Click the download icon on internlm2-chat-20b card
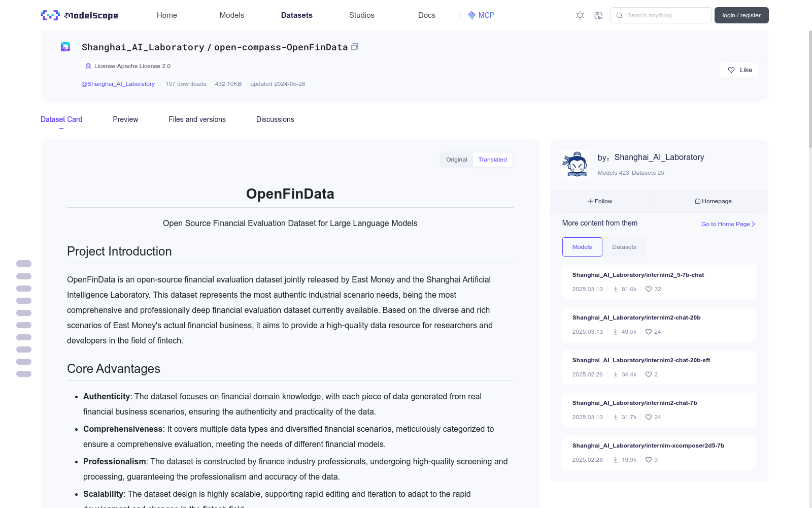The width and height of the screenshot is (812, 508). pos(616,332)
